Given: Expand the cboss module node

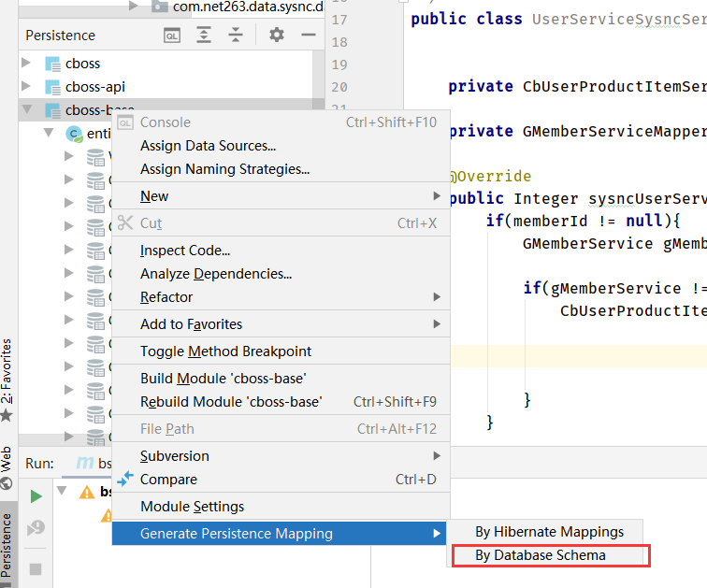Looking at the screenshot, I should click(26, 63).
